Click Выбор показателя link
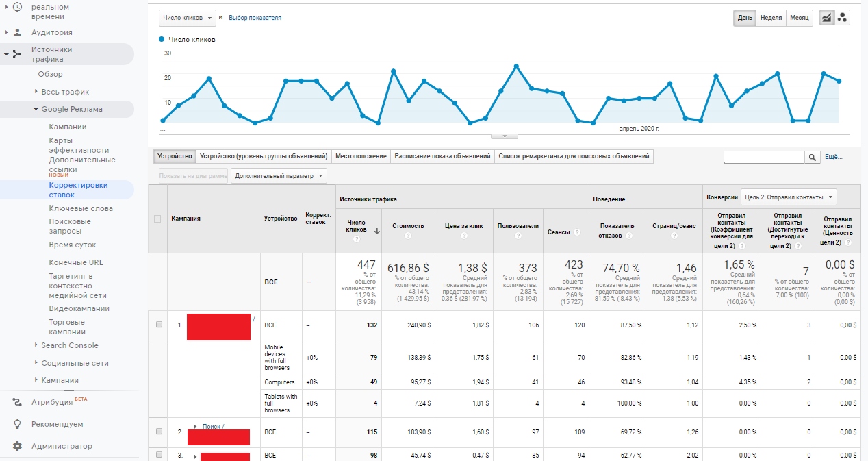 pyautogui.click(x=255, y=18)
